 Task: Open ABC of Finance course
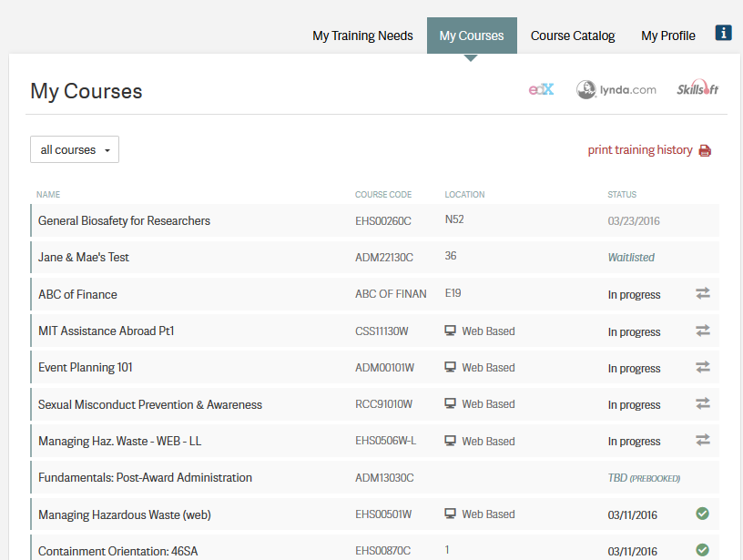pos(77,294)
